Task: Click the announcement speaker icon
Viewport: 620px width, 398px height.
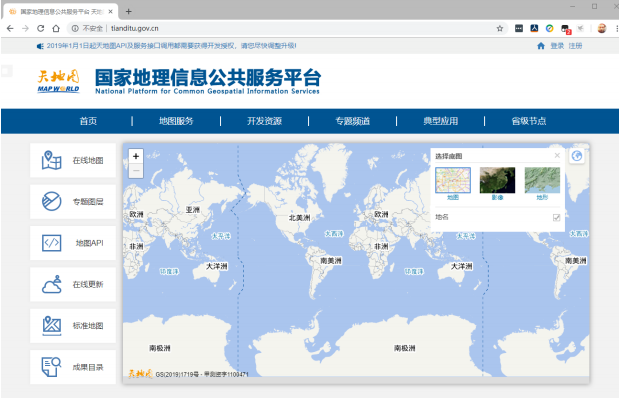Action: [40, 46]
